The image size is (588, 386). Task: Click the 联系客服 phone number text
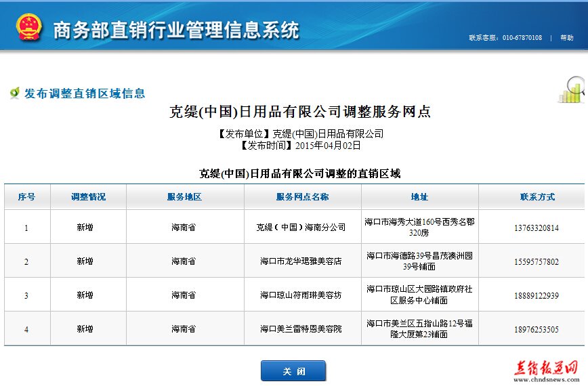505,37
